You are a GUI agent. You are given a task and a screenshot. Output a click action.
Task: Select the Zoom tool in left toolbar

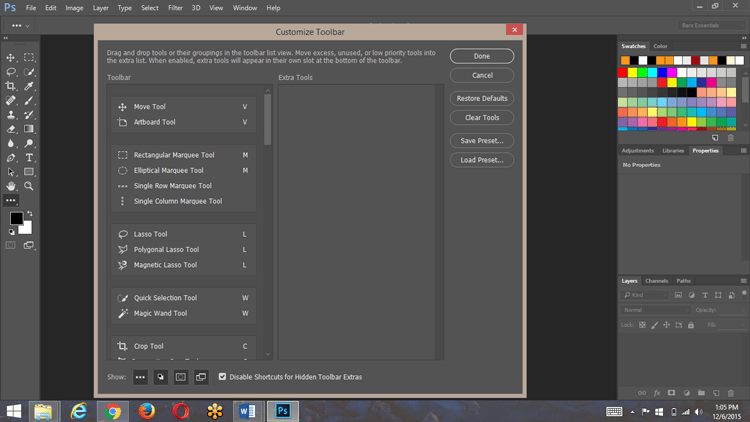(x=29, y=186)
